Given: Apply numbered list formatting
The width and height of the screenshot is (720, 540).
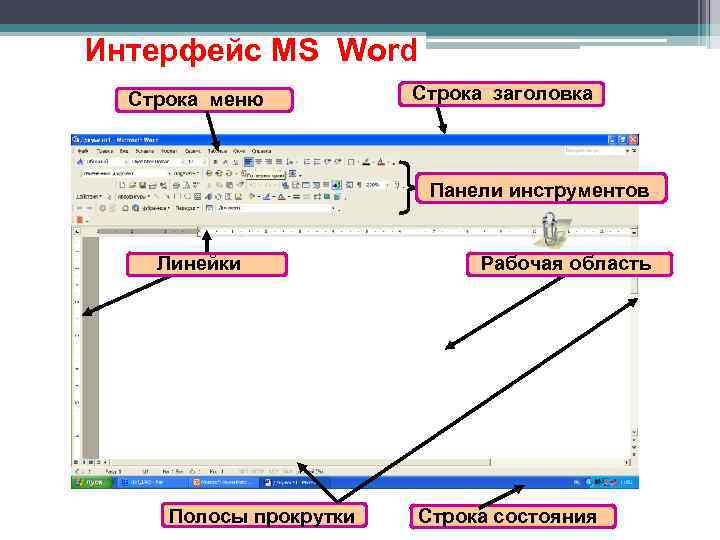Looking at the screenshot, I should click(307, 162).
